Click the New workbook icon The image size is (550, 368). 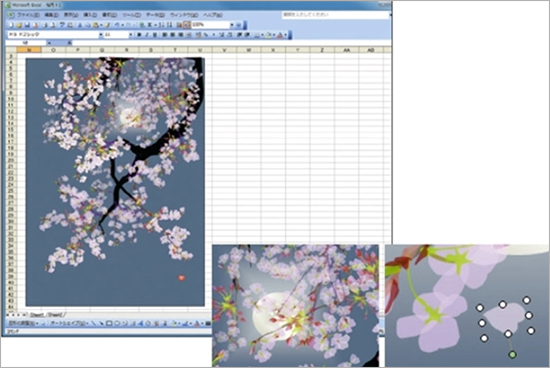[x=11, y=25]
